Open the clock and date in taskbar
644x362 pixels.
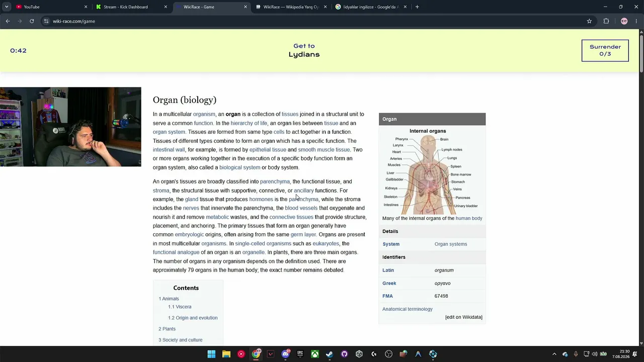coord(621,354)
